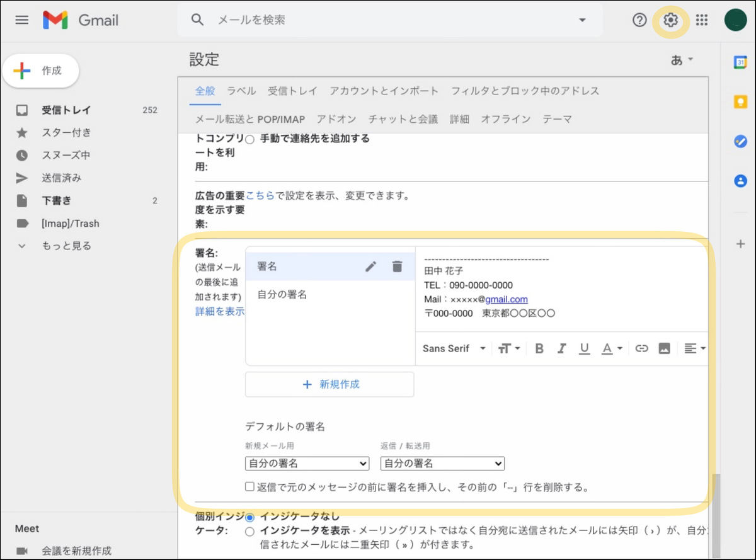Screen dimensions: 756x560
Task: Expand the Sans Serif font dropdown
Action: 454,348
